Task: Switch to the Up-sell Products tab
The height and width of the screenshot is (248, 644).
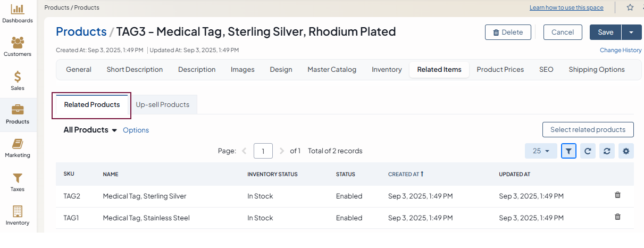Action: [x=163, y=105]
